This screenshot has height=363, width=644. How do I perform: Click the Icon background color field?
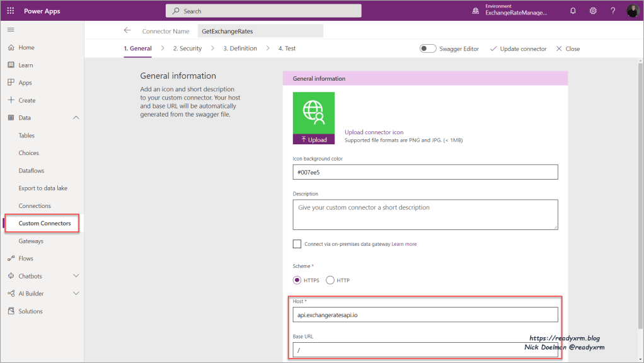(x=425, y=172)
